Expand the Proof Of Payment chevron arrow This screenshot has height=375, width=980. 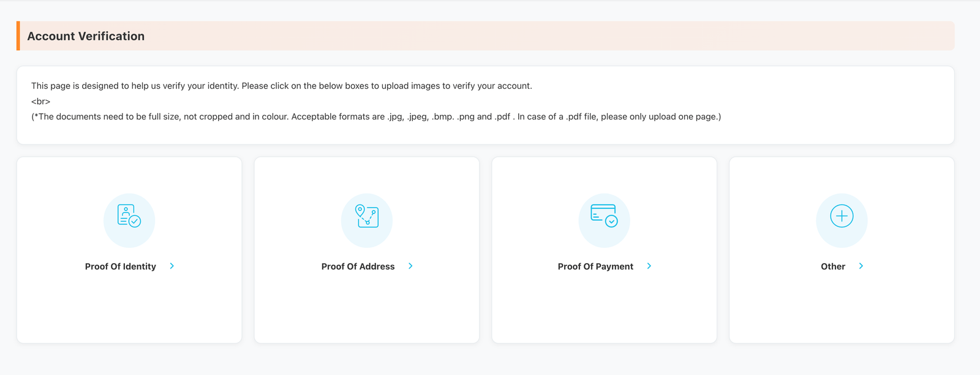[x=649, y=266]
